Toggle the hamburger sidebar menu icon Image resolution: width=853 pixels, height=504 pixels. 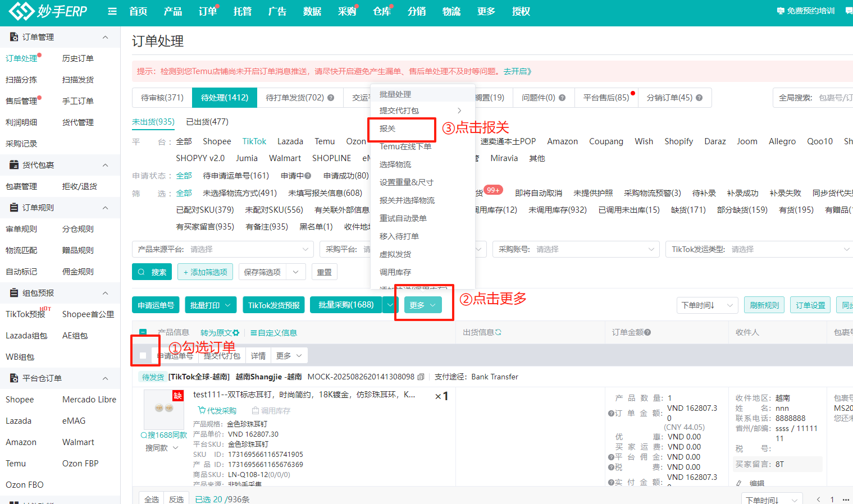click(x=112, y=11)
